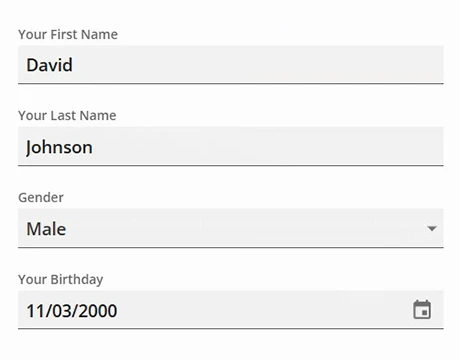Select the Your Birthday date field
The height and width of the screenshot is (360, 460).
click(231, 310)
